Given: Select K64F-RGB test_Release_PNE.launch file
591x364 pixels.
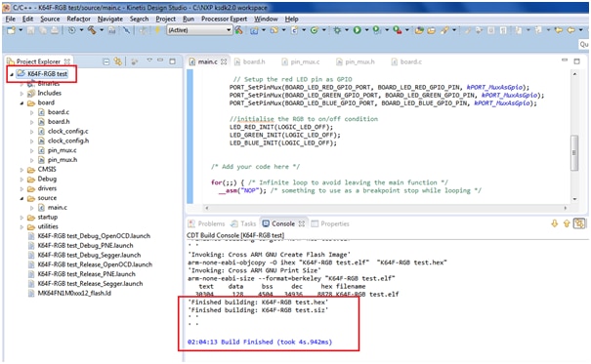Looking at the screenshot, I should [x=86, y=274].
